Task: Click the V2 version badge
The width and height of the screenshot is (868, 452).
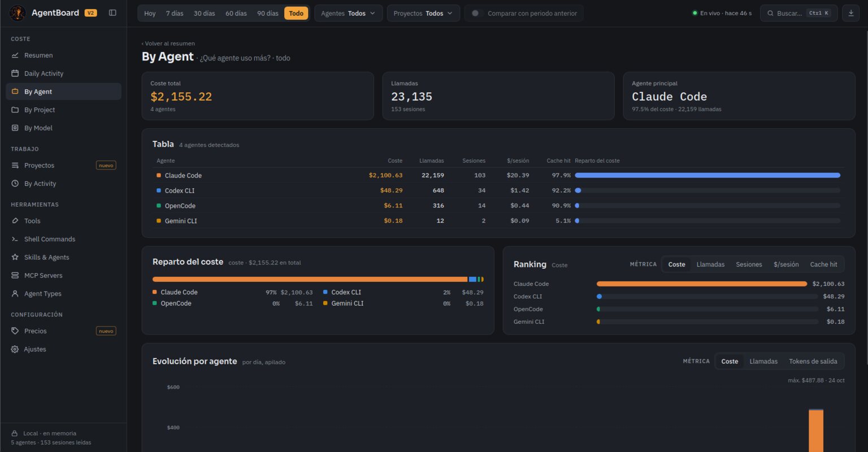Action: [x=90, y=13]
